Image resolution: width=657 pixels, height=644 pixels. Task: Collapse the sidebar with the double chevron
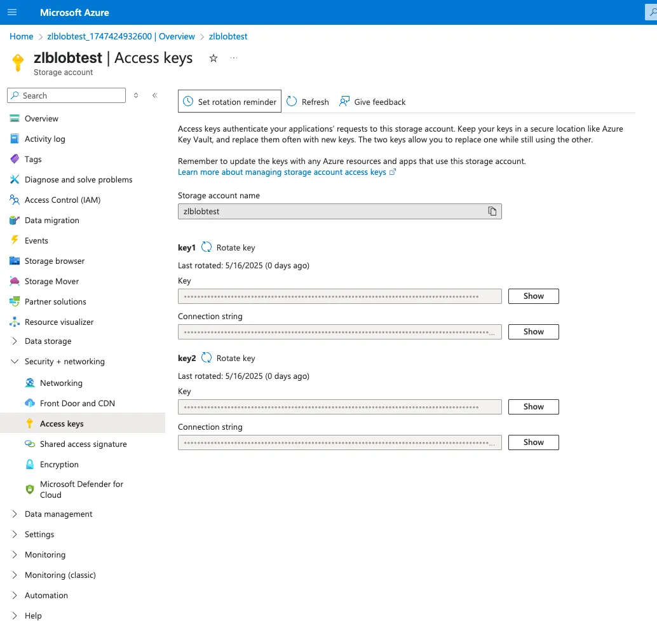[x=155, y=95]
